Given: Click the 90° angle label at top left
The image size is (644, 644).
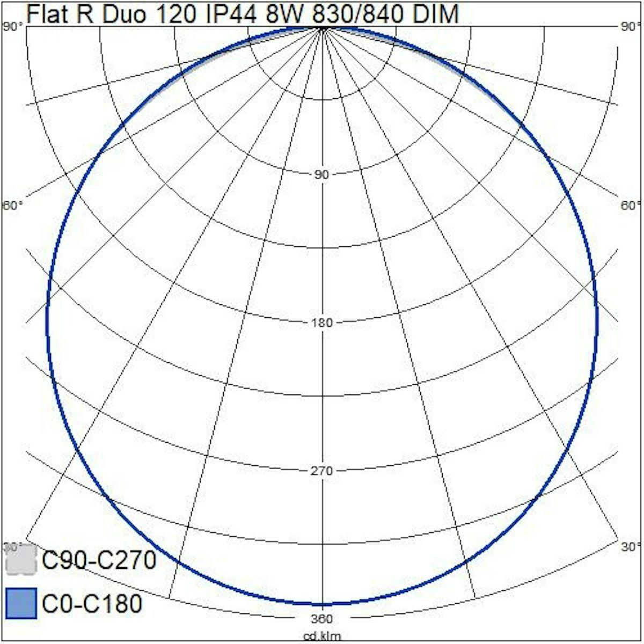Looking at the screenshot, I should tap(13, 27).
